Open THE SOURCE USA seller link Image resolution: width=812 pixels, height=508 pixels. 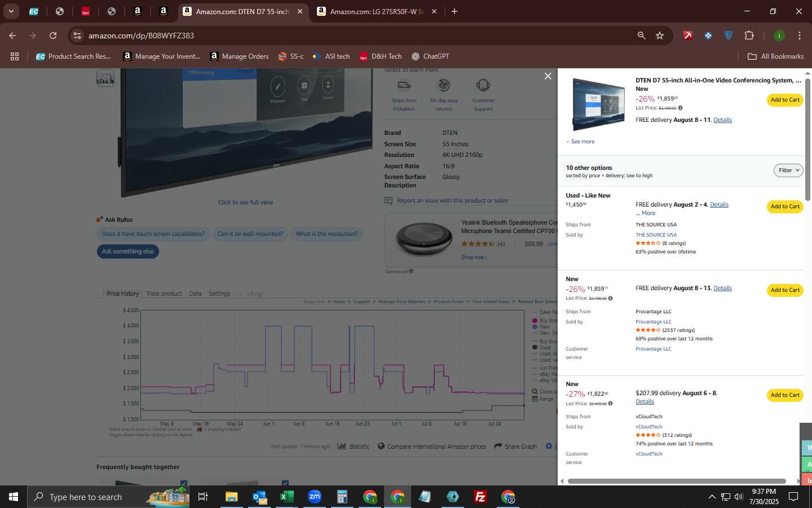[x=656, y=235]
